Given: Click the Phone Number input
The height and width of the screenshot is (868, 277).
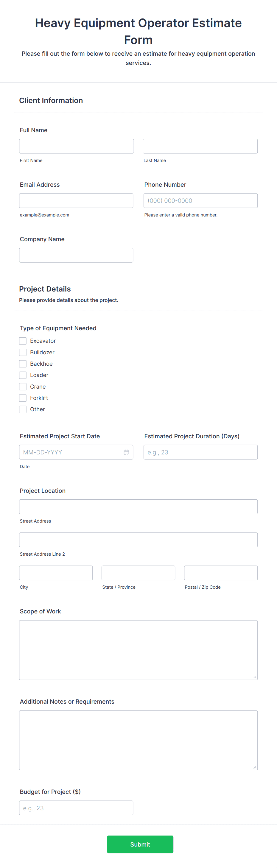Looking at the screenshot, I should tap(200, 200).
